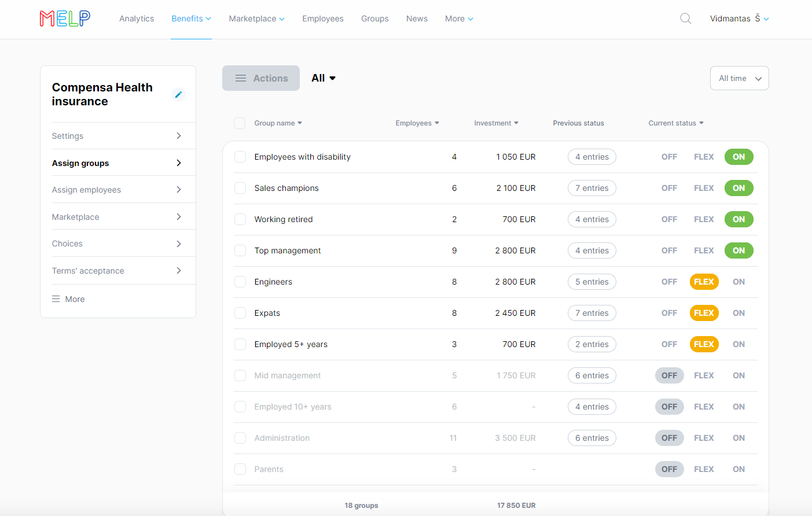This screenshot has height=516, width=812.
Task: Open the All filter dropdown
Action: (x=322, y=78)
